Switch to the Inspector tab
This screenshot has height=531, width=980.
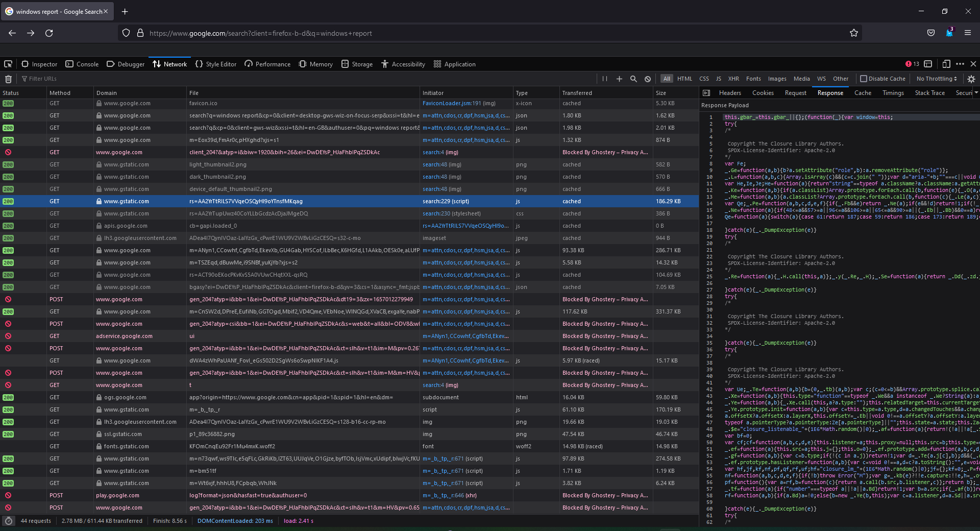pyautogui.click(x=39, y=64)
